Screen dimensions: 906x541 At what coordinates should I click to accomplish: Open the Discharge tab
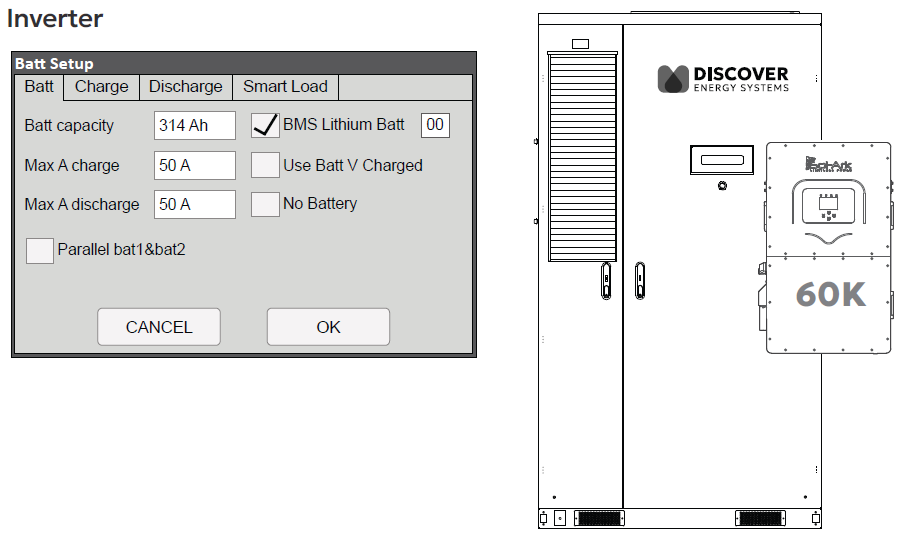[185, 87]
